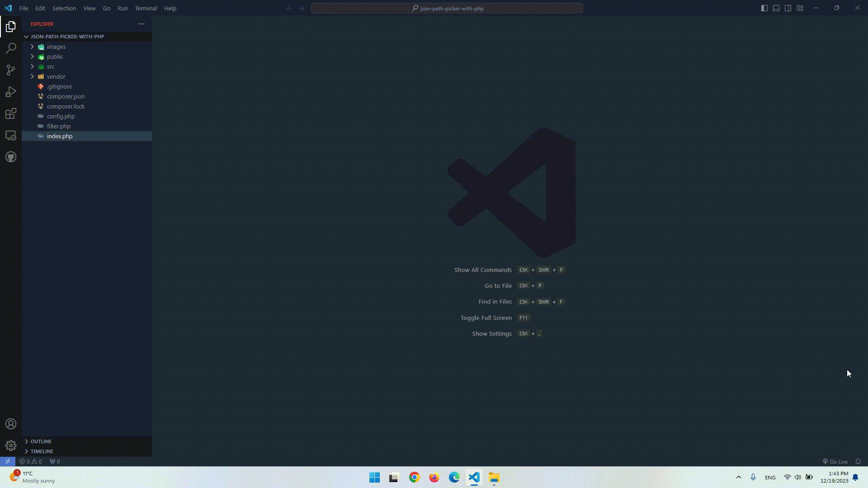
Task: Toggle bottom panel visibility
Action: coord(776,8)
